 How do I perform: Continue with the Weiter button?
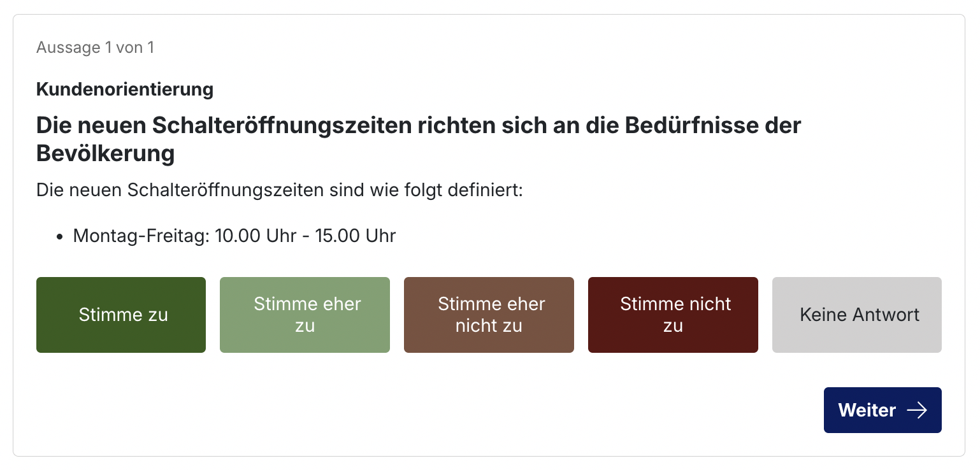883,410
